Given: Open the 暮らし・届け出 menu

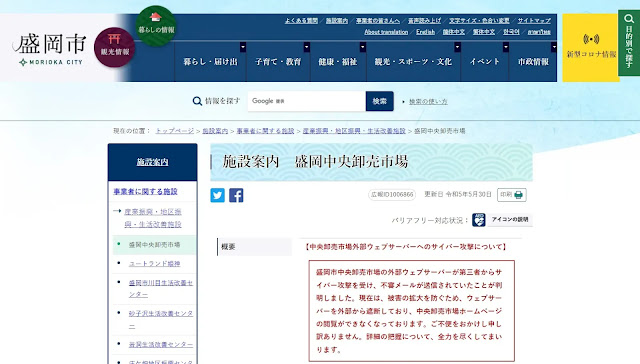Looking at the screenshot, I should tap(210, 62).
